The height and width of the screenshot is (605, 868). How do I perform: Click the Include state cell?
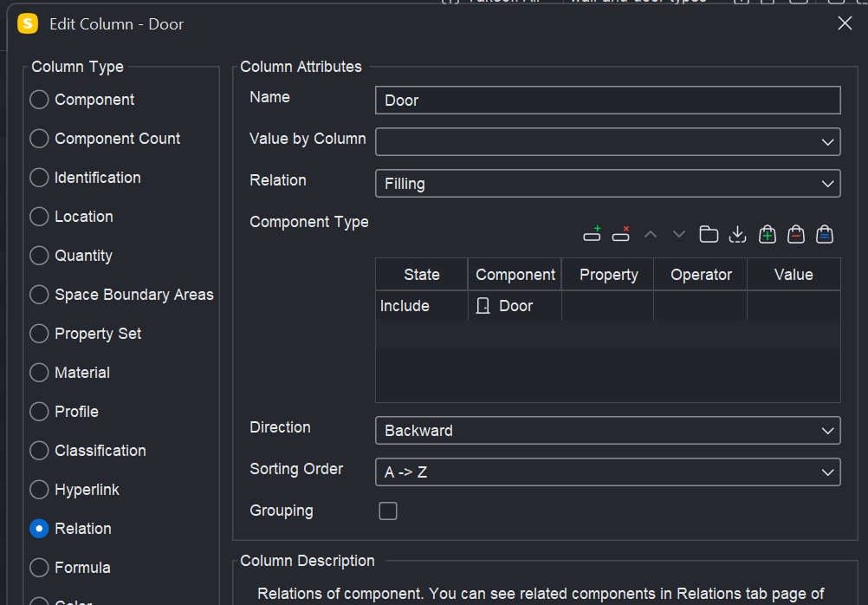[x=422, y=306]
